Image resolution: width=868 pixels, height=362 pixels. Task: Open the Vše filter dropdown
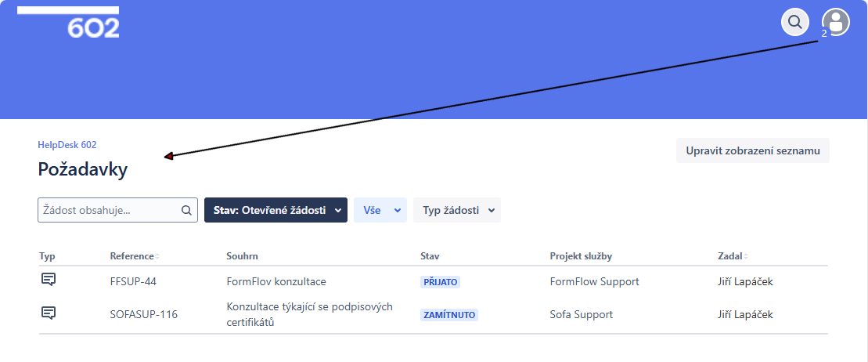[x=380, y=210]
